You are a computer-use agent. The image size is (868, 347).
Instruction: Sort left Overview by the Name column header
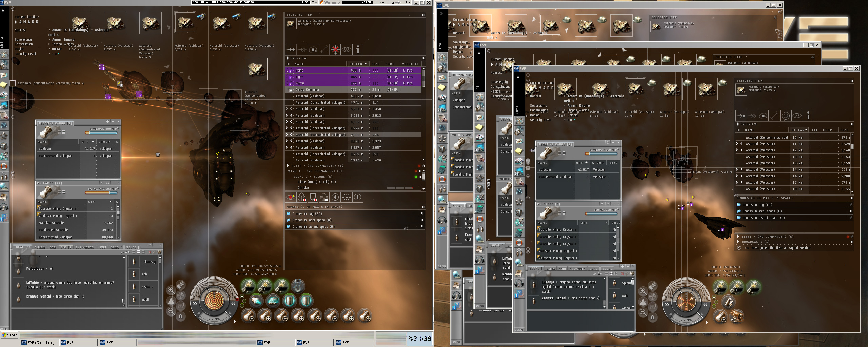[x=320, y=64]
